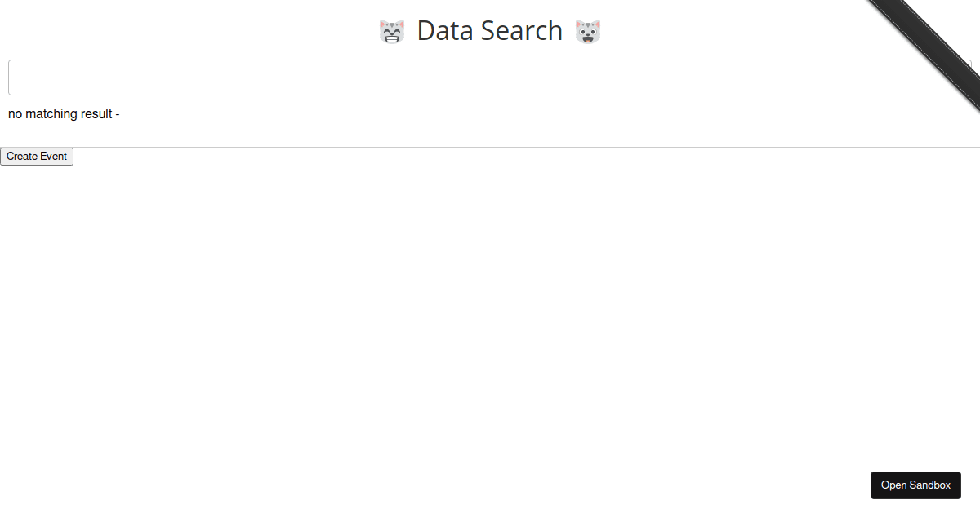Click the word "Sandbox" on the dark button
The height and width of the screenshot is (514, 980).
coord(931,485)
